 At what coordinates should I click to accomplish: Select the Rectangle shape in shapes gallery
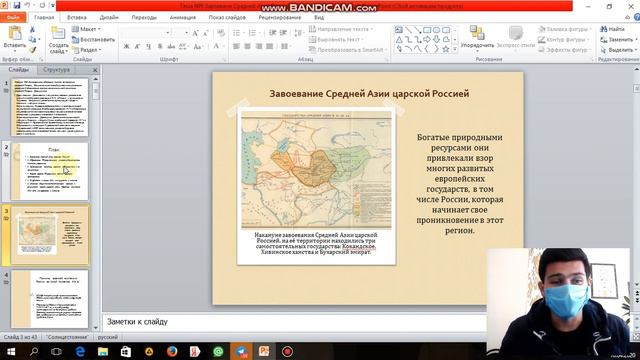point(427,30)
